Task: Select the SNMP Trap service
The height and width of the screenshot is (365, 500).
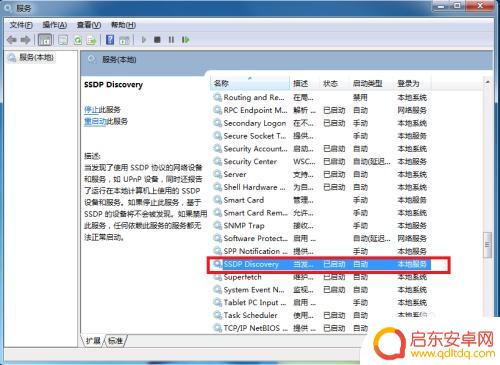Action: (x=322, y=226)
